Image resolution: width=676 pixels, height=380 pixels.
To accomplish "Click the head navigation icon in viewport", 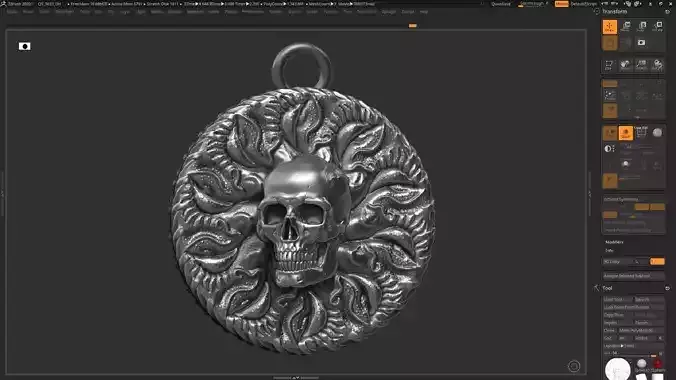I will 574,366.
